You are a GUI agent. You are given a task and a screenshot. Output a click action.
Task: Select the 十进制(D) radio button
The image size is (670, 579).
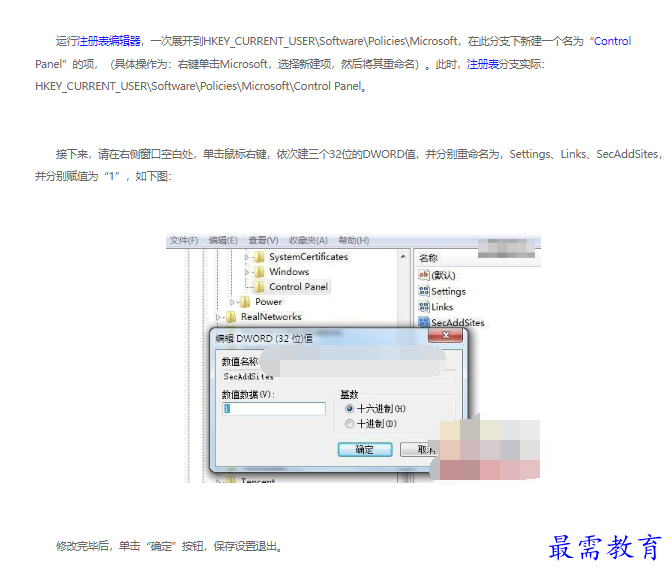coord(350,423)
